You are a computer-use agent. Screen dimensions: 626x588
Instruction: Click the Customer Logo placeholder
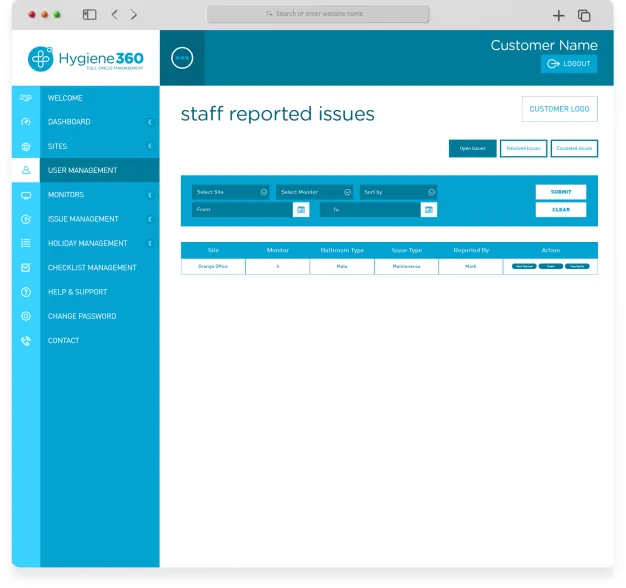point(560,109)
